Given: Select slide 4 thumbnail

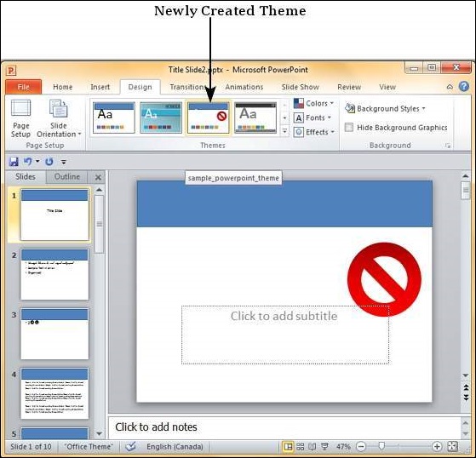Looking at the screenshot, I should click(x=54, y=393).
